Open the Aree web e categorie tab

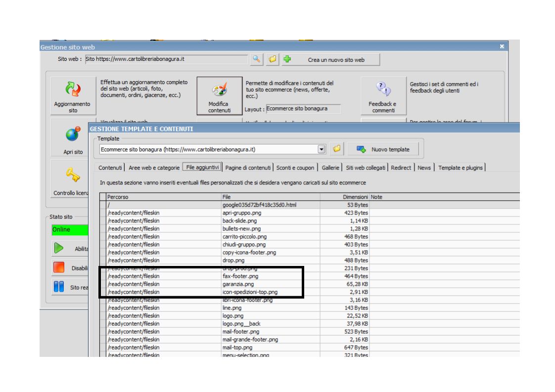(x=154, y=168)
